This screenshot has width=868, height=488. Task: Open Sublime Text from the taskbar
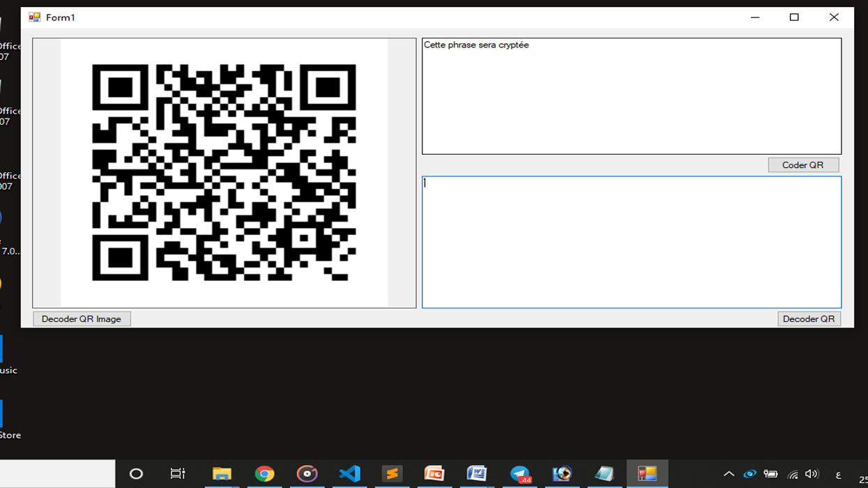pos(392,474)
